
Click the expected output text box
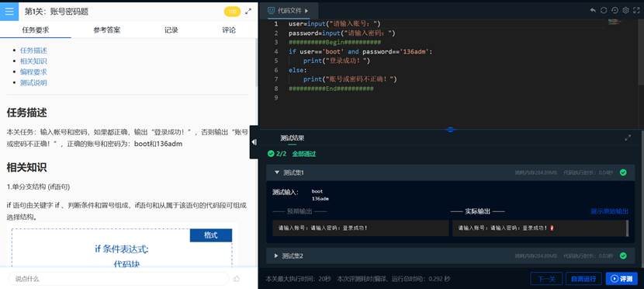coord(360,228)
